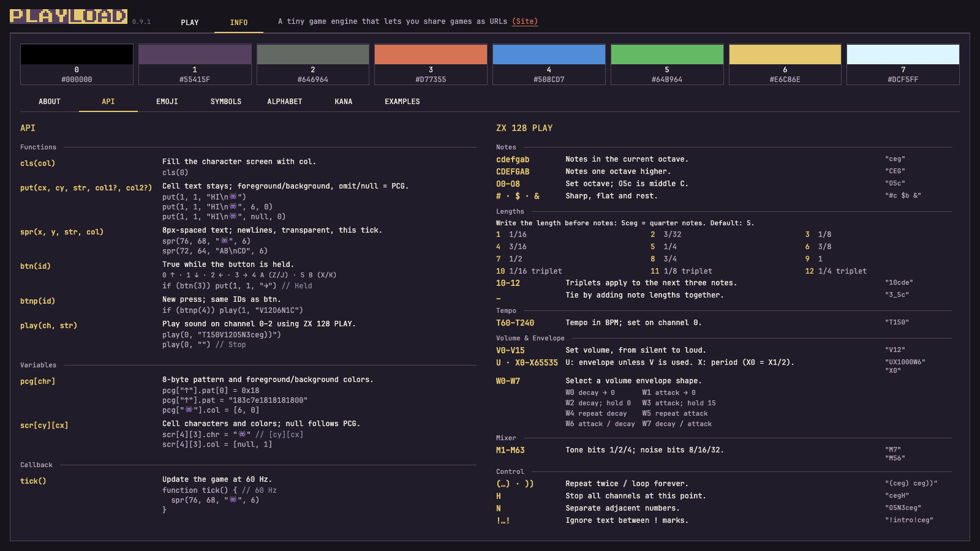
Task: Click the pcg pattern hex "183c7e1818181800" line
Action: tap(235, 400)
